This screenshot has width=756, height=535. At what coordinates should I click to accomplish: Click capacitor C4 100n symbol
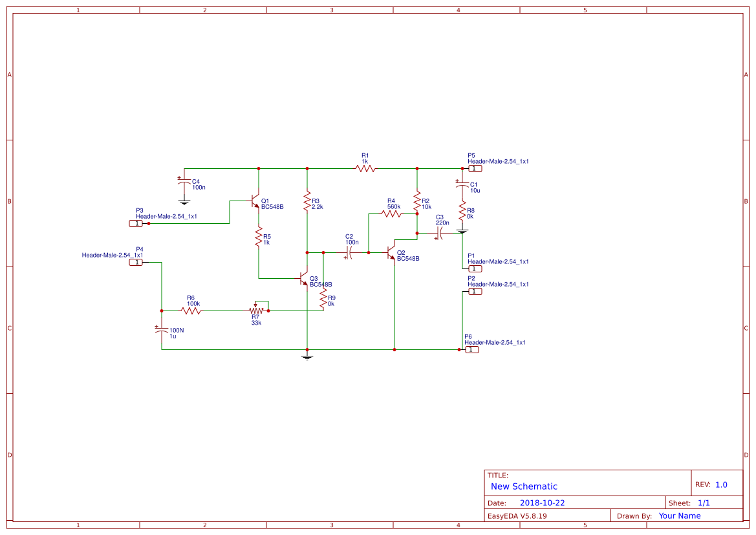[x=184, y=181]
